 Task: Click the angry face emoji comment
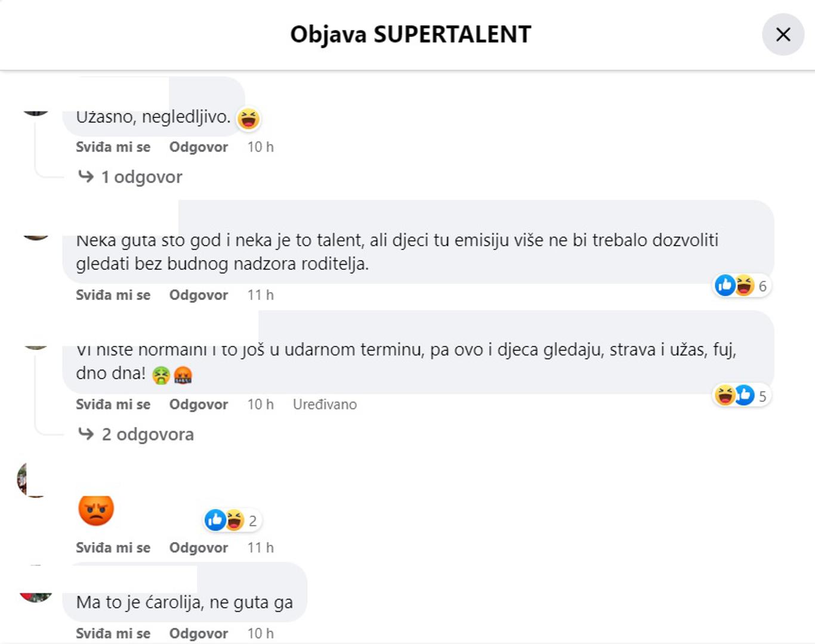[96, 510]
